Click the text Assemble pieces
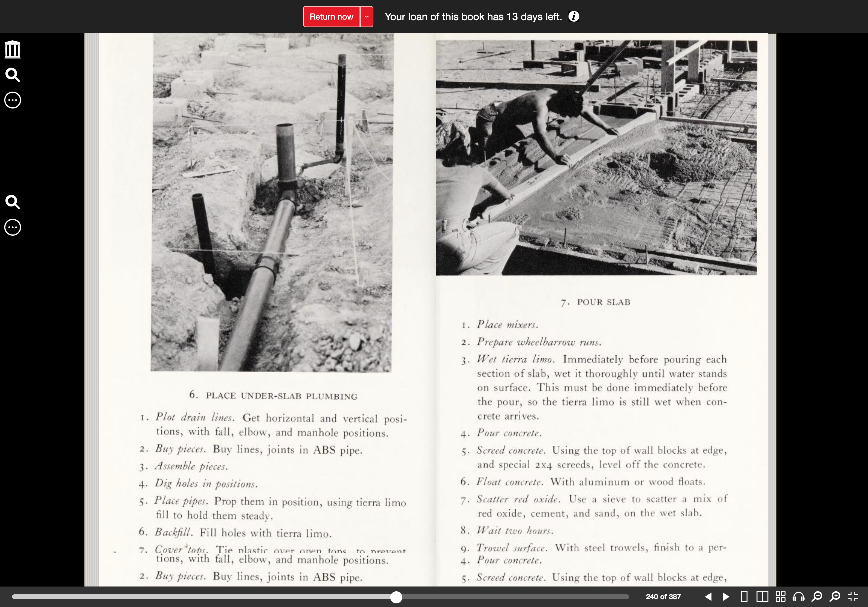 pyautogui.click(x=191, y=466)
